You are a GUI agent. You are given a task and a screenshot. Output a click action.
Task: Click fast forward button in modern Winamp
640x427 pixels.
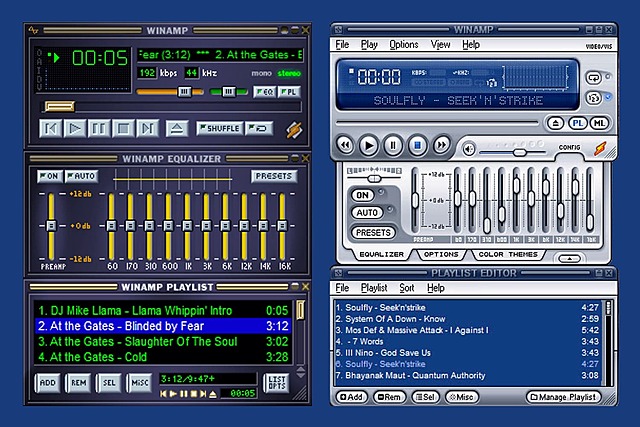[441, 145]
